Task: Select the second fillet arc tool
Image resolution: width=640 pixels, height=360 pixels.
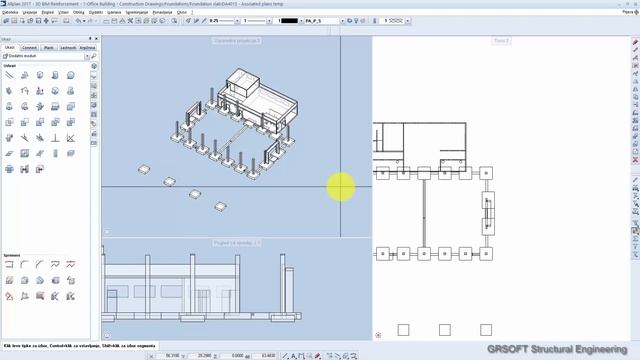Action: coord(40,264)
